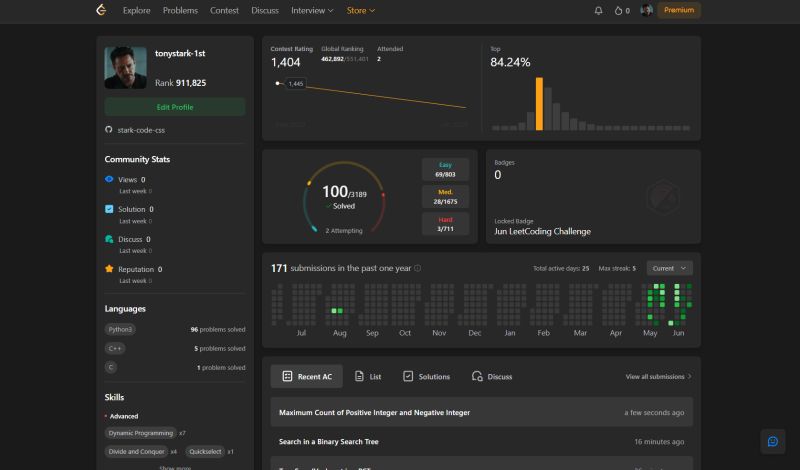Click the LeetCode logo icon
The height and width of the screenshot is (470, 800).
click(x=101, y=10)
